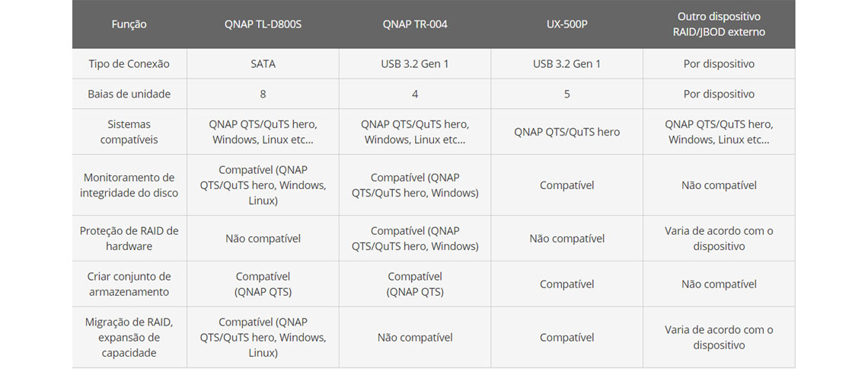Select TL-D800S Não compatível hardware RAID cell
Screen dimensions: 868x369
click(263, 238)
